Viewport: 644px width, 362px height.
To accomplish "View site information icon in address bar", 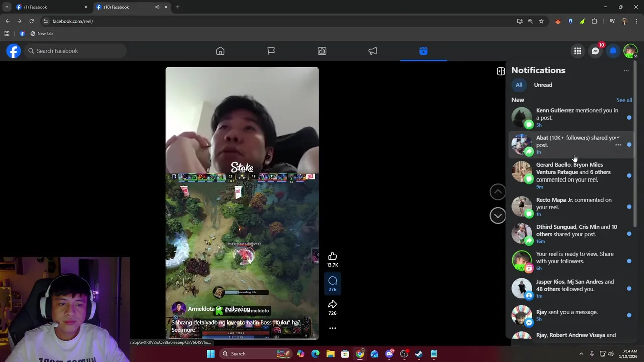I will click(x=46, y=21).
